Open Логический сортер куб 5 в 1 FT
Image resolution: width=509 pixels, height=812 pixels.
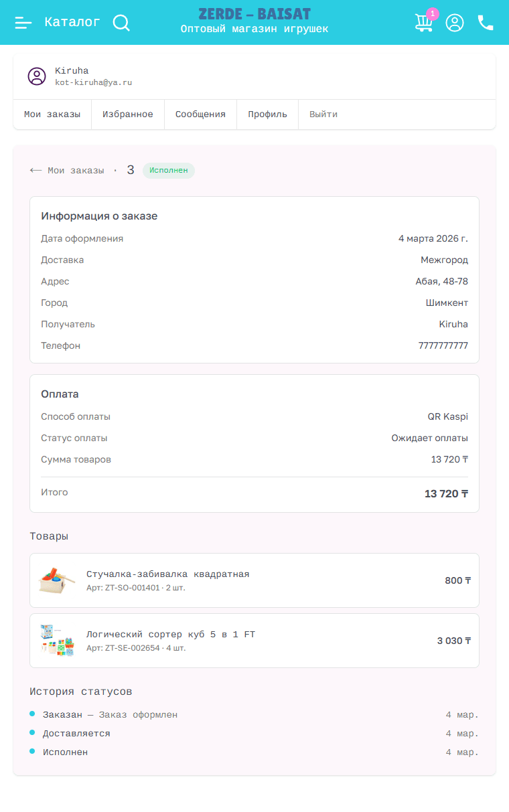[171, 634]
